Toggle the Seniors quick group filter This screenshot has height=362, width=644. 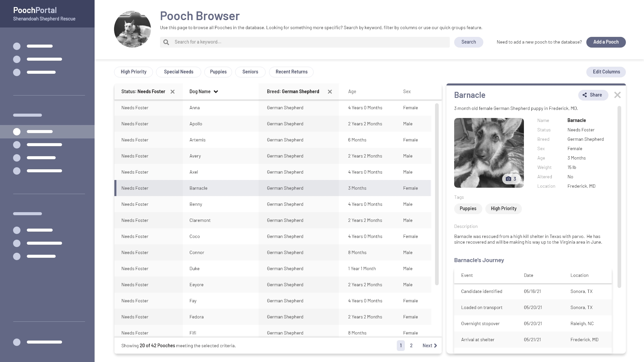click(250, 72)
